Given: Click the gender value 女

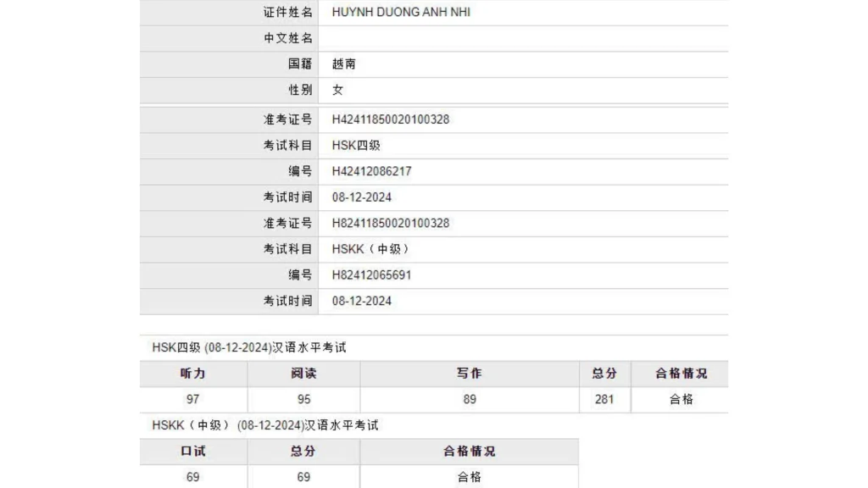Looking at the screenshot, I should pyautogui.click(x=337, y=90).
